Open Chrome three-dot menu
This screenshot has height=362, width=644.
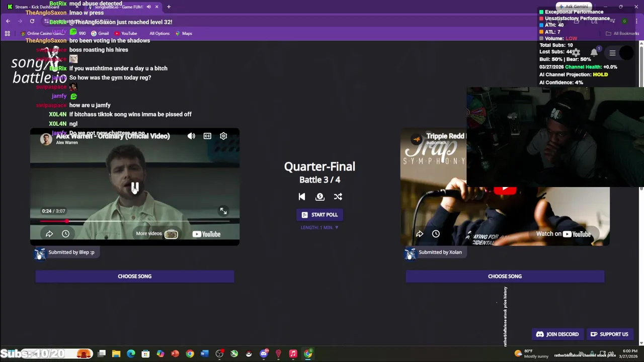[636, 21]
